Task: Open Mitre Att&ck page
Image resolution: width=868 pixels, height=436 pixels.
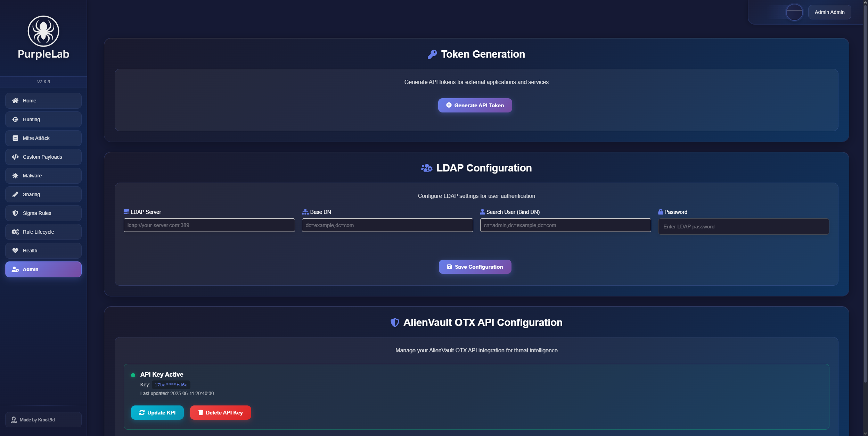Action: 43,138
